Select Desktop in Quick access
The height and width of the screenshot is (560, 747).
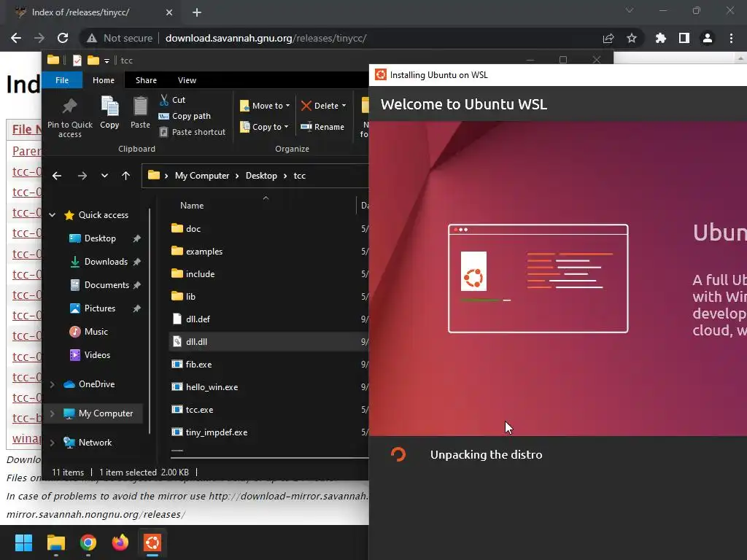pyautogui.click(x=100, y=238)
